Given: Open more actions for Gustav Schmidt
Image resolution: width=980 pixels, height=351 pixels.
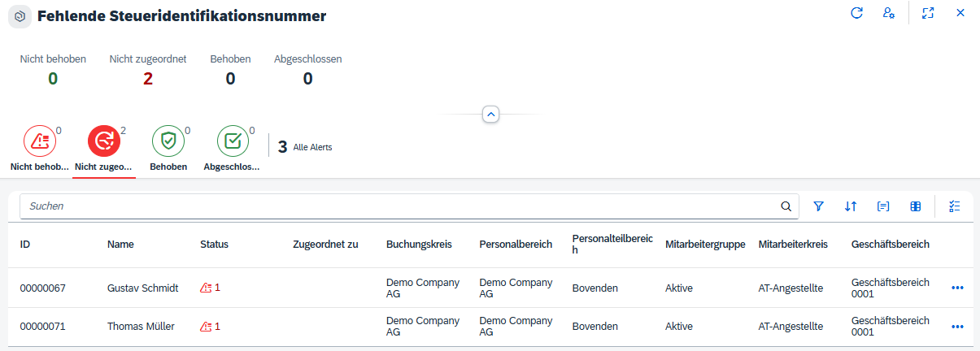Looking at the screenshot, I should [x=957, y=288].
